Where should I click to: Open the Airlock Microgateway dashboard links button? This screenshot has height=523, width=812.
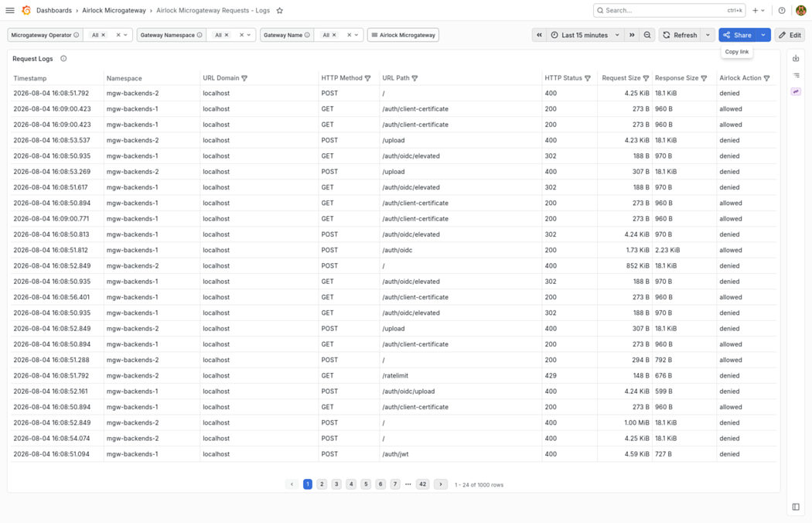[404, 36]
